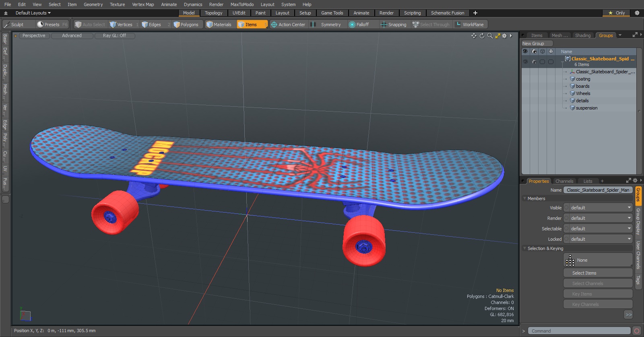Image resolution: width=644 pixels, height=337 pixels.
Task: Select the coating item in group tree
Action: [x=583, y=79]
